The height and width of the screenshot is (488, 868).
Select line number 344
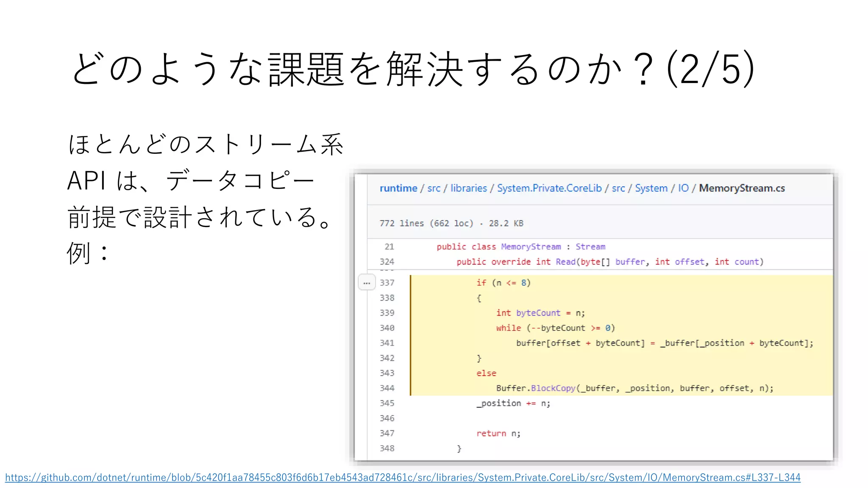click(x=387, y=388)
